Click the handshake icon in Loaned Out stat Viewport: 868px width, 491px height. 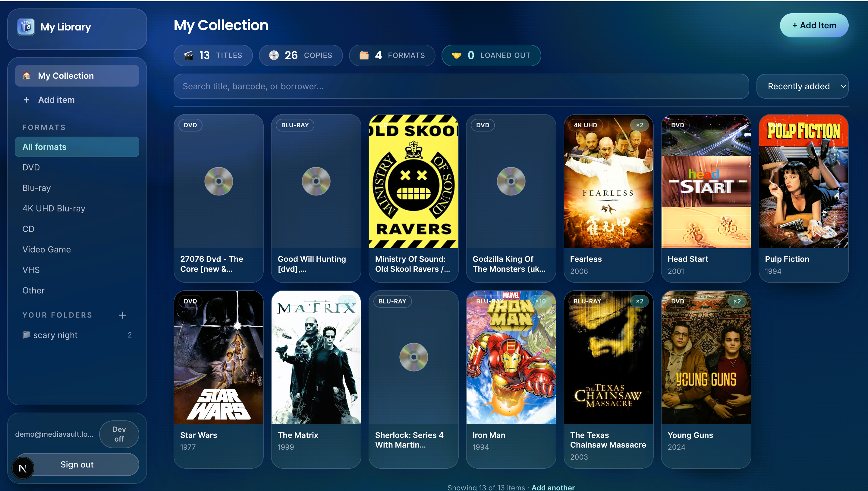[457, 55]
